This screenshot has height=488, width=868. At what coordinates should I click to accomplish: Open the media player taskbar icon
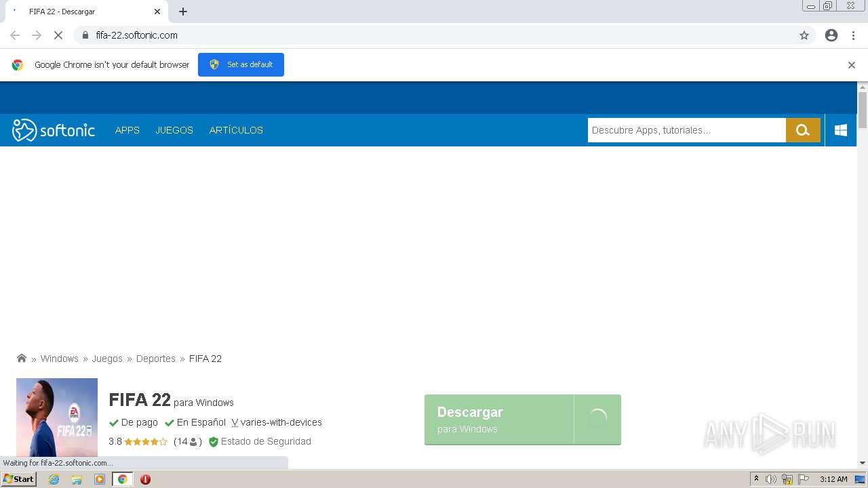pyautogui.click(x=100, y=479)
